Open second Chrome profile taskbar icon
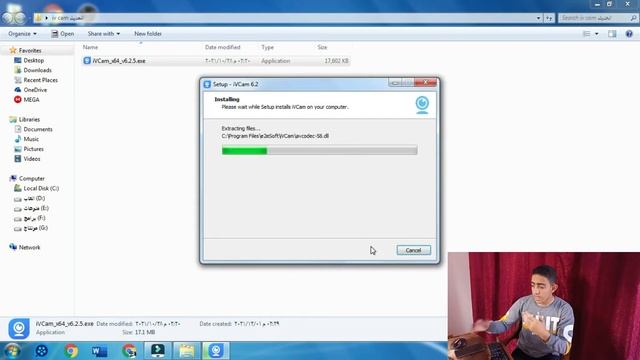This screenshot has width=640, height=360. (x=129, y=351)
